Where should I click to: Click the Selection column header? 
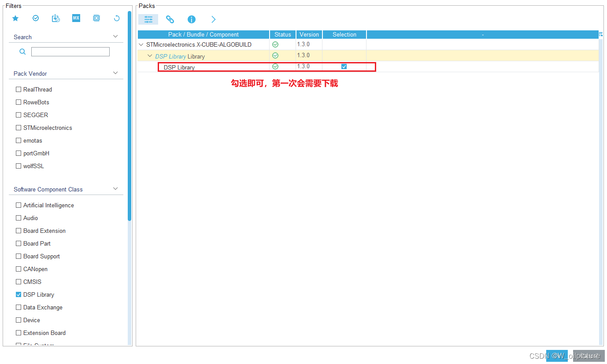coord(344,34)
